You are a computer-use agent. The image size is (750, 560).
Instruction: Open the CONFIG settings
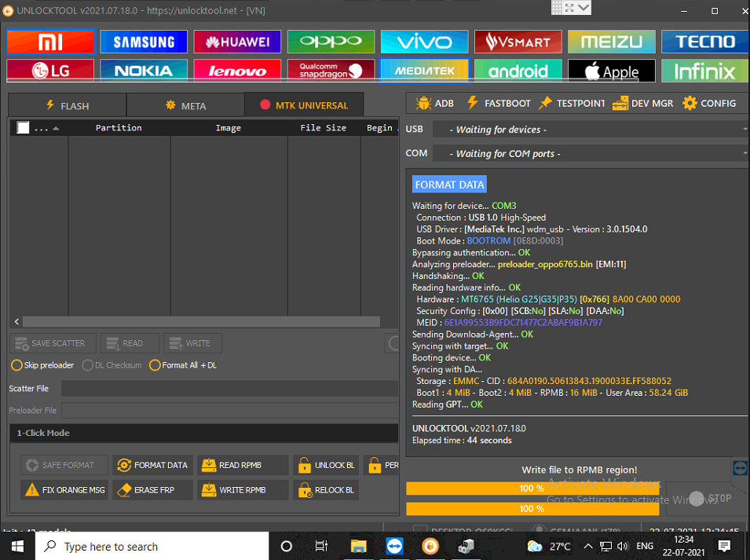709,104
